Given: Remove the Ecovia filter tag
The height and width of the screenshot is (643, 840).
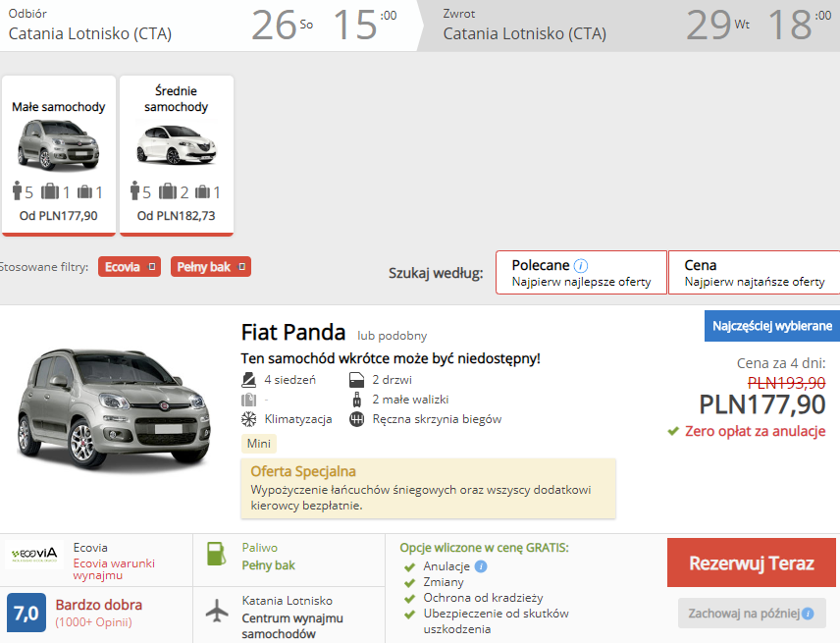Looking at the screenshot, I should click(152, 267).
